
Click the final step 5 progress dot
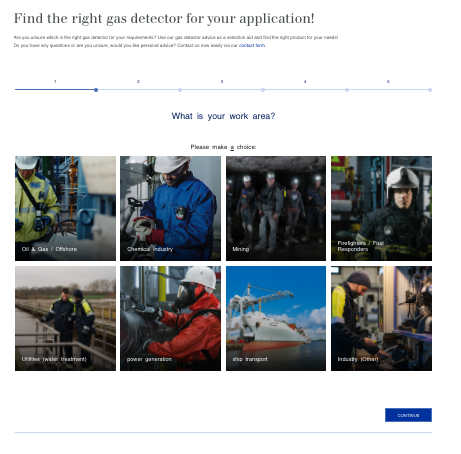[430, 90]
